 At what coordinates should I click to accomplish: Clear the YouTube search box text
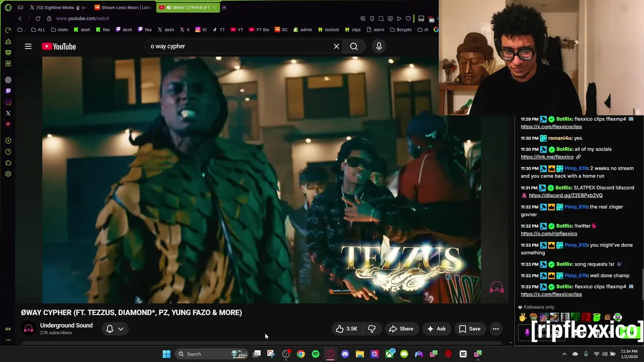(x=337, y=46)
